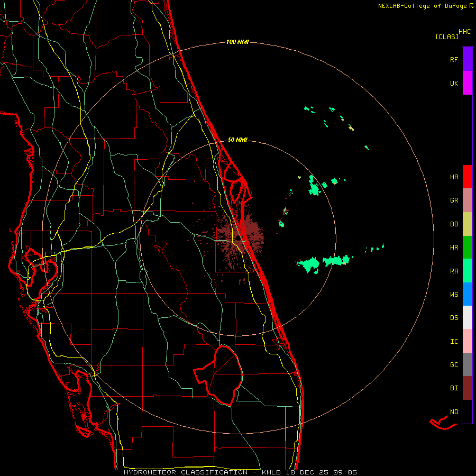The width and height of the screenshot is (476, 476).
Task: Click the HA legend label
Action: pos(454,177)
